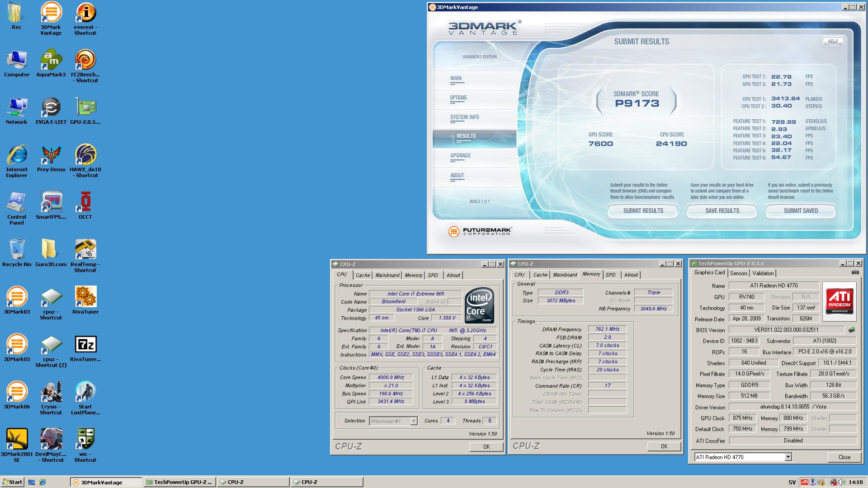This screenshot has width=868, height=488.
Task: Open ABOUT in 3DMark Vantage sidebar
Action: tap(457, 175)
